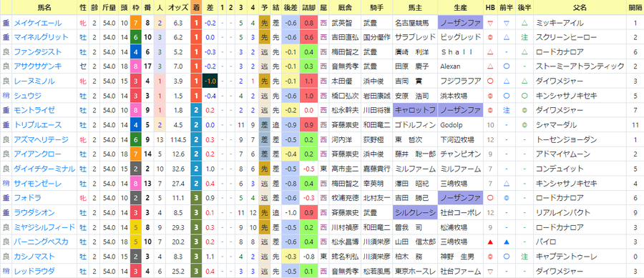644x278 pixels.
Task: Click the シルクレーシ owner cell
Action: (x=415, y=212)
